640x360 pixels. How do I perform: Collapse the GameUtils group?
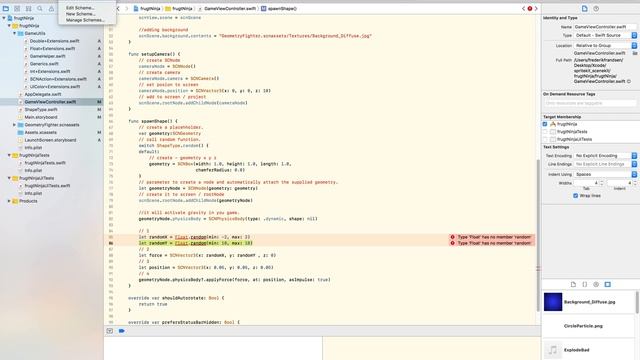click(x=14, y=33)
